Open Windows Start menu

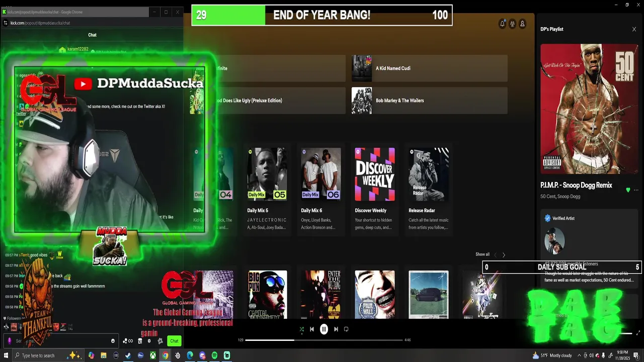pos(6,355)
